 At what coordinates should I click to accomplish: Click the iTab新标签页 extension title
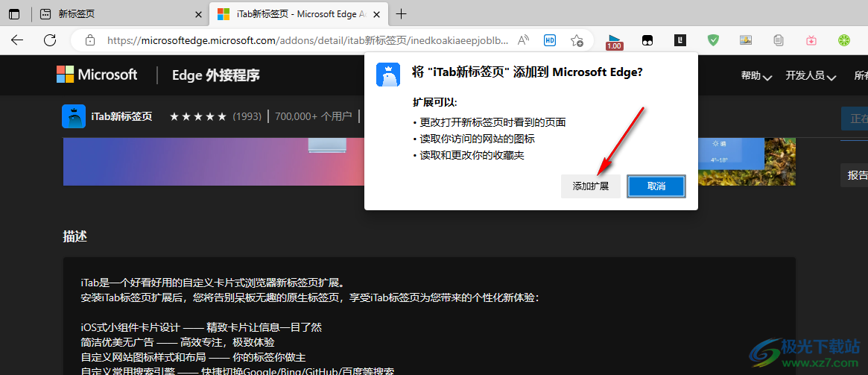pyautogui.click(x=122, y=116)
